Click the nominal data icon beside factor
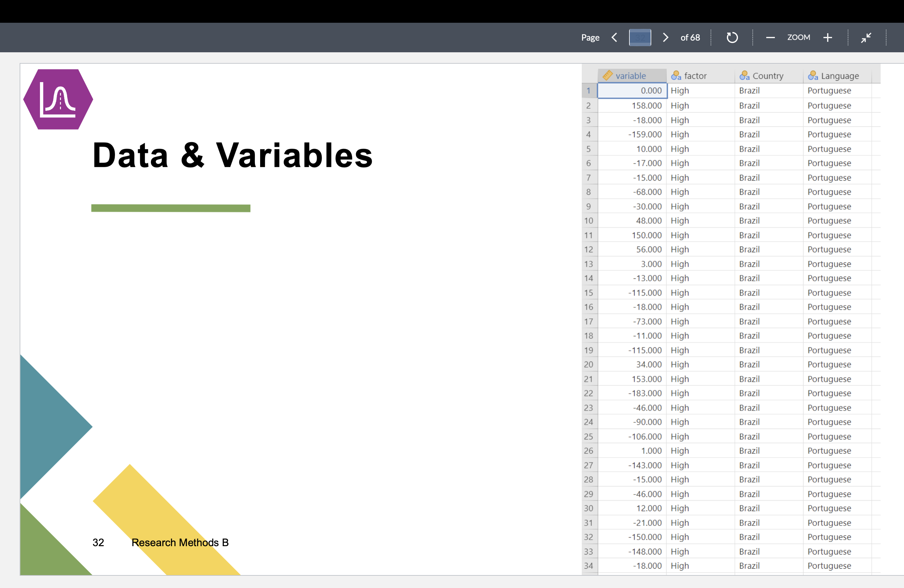 (x=676, y=76)
